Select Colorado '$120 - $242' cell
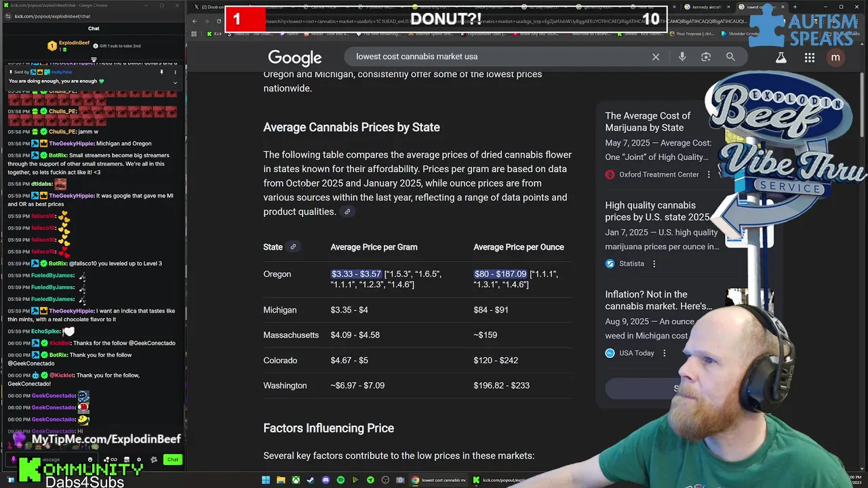Image resolution: width=868 pixels, height=488 pixels. 496,361
